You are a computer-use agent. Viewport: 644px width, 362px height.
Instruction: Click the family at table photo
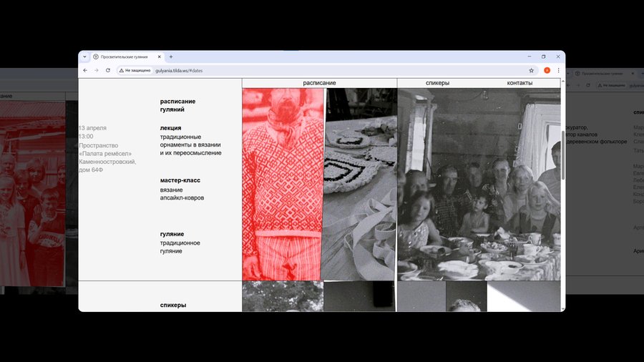tap(479, 185)
